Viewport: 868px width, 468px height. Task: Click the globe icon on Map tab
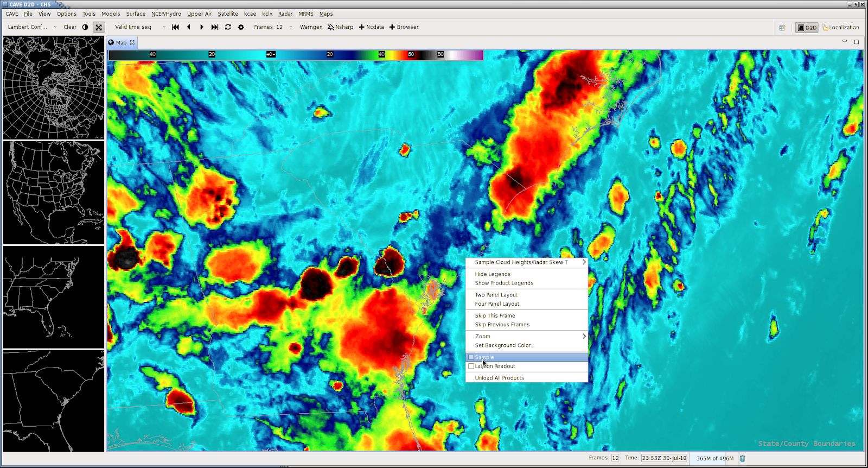point(111,42)
